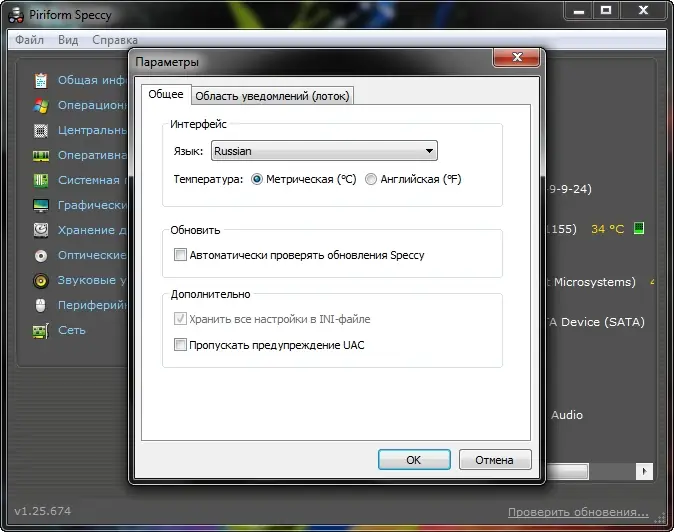
Task: Click the horizontal scrollbar right arrow
Action: click(x=644, y=471)
